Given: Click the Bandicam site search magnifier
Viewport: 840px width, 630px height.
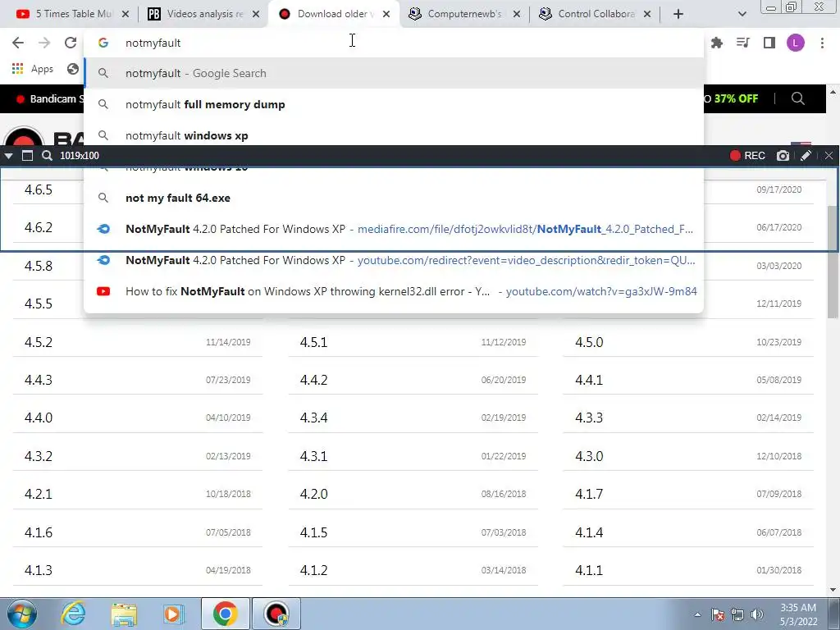Looking at the screenshot, I should tap(797, 98).
